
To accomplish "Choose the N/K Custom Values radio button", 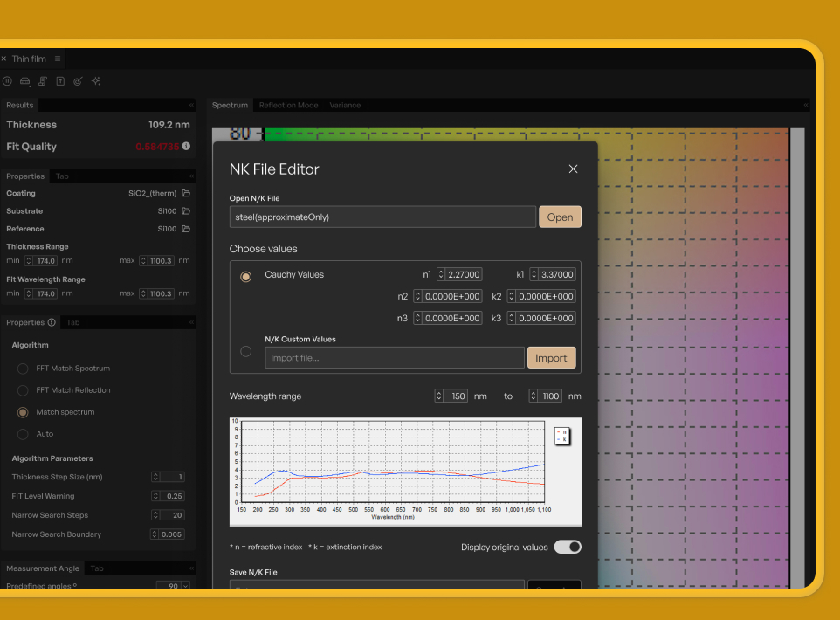I will click(245, 351).
